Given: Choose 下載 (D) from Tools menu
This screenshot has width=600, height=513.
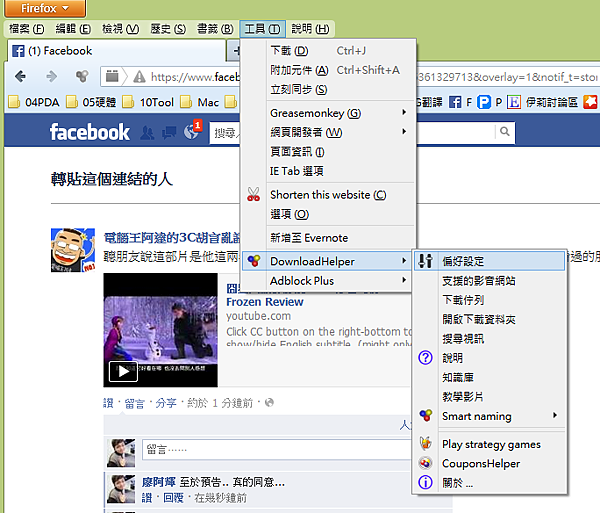Looking at the screenshot, I should pos(329,50).
